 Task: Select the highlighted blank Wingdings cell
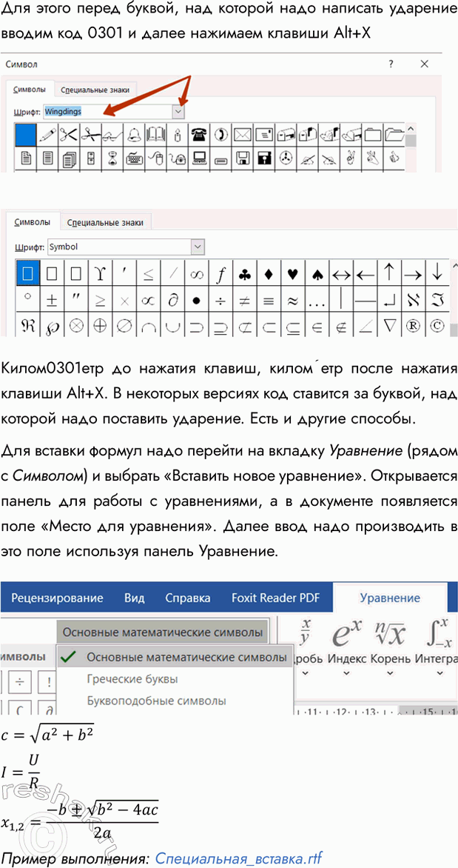pos(25,135)
